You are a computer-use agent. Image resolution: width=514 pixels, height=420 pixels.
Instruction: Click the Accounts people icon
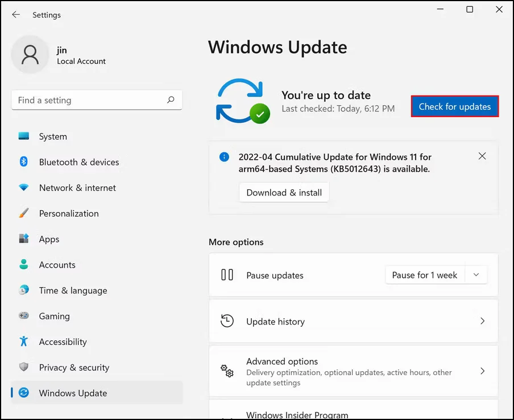coord(23,264)
